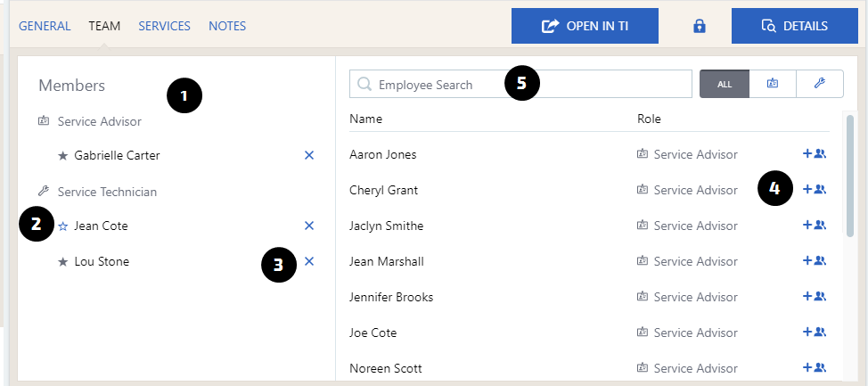Viewport: 868px width, 386px height.
Task: Remove Jean Cote from members
Action: click(309, 226)
